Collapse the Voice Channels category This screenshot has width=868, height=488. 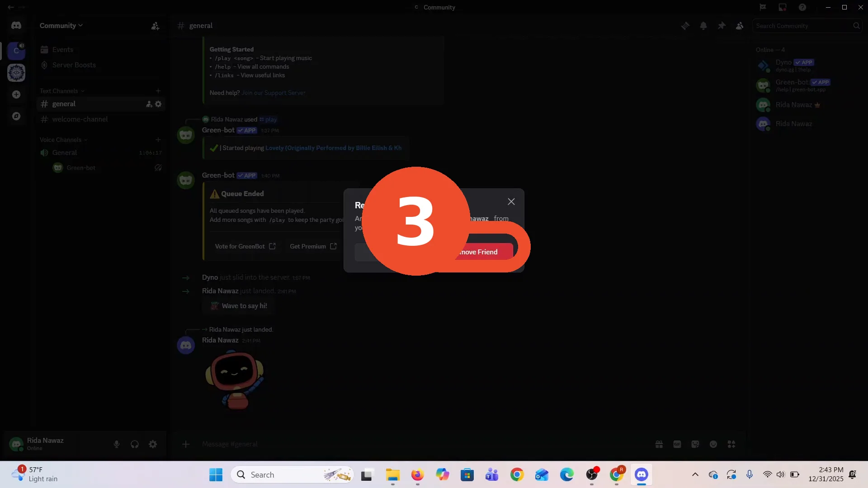[x=63, y=140]
